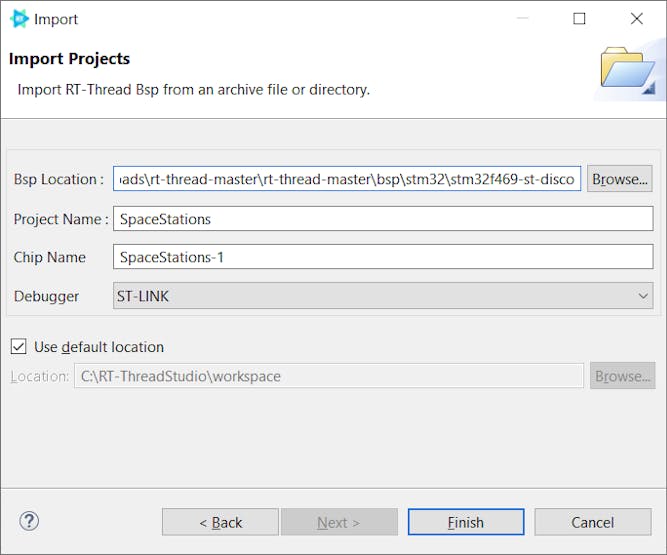Image resolution: width=667 pixels, height=555 pixels.
Task: Click the RT-Thread Studio icon in title bar
Action: tap(19, 19)
